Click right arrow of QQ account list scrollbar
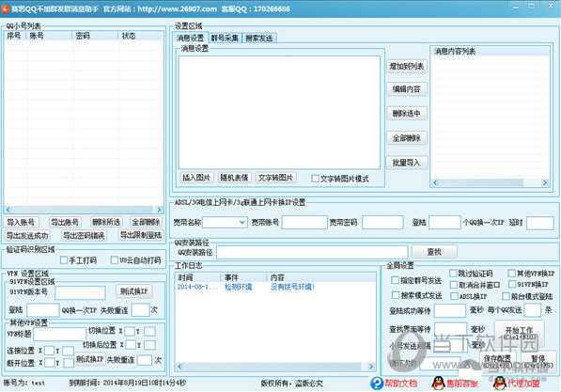 [159, 210]
